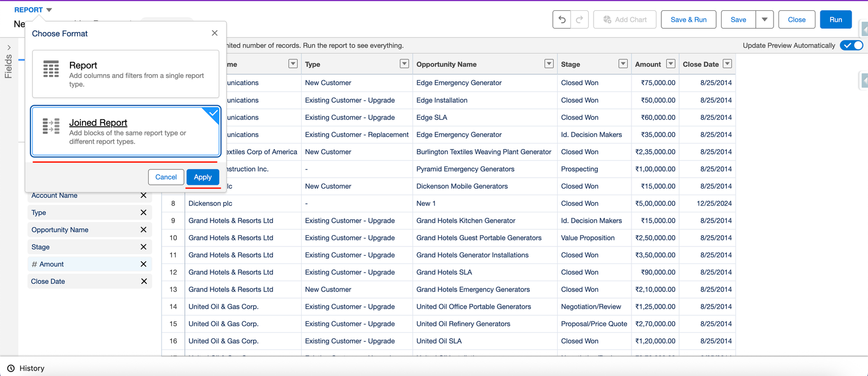The image size is (868, 376).
Task: Open the History panel icon
Action: coord(11,368)
